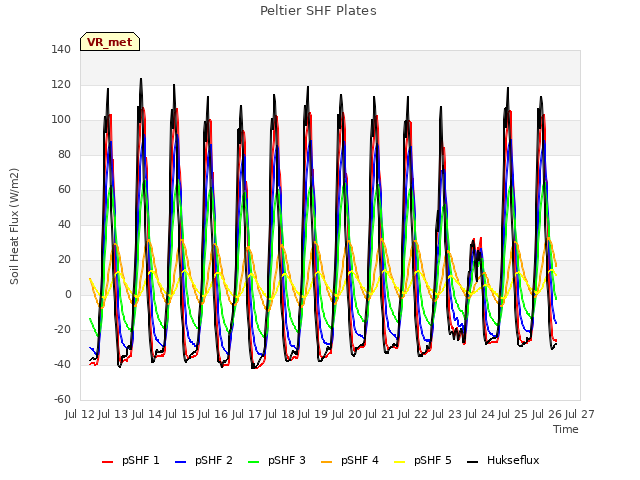Click the 120 y-axis tick label
Image resolution: width=640 pixels, height=480 pixels.
[61, 84]
